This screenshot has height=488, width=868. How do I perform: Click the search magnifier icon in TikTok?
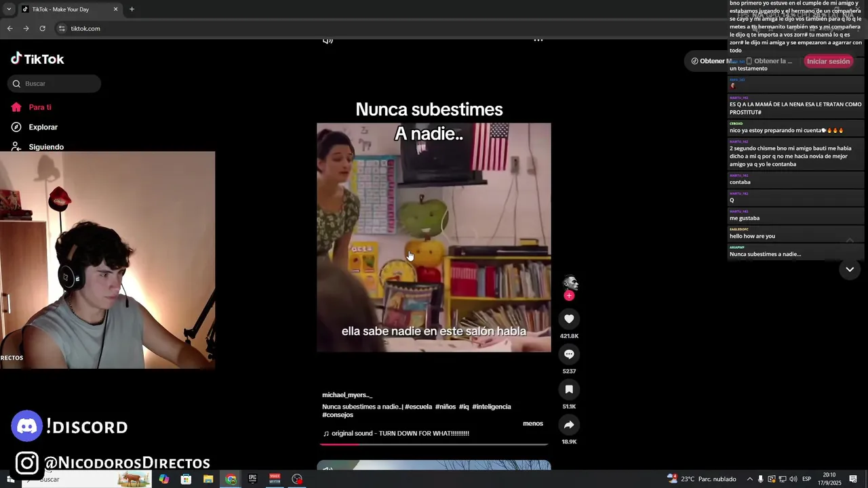pyautogui.click(x=16, y=83)
